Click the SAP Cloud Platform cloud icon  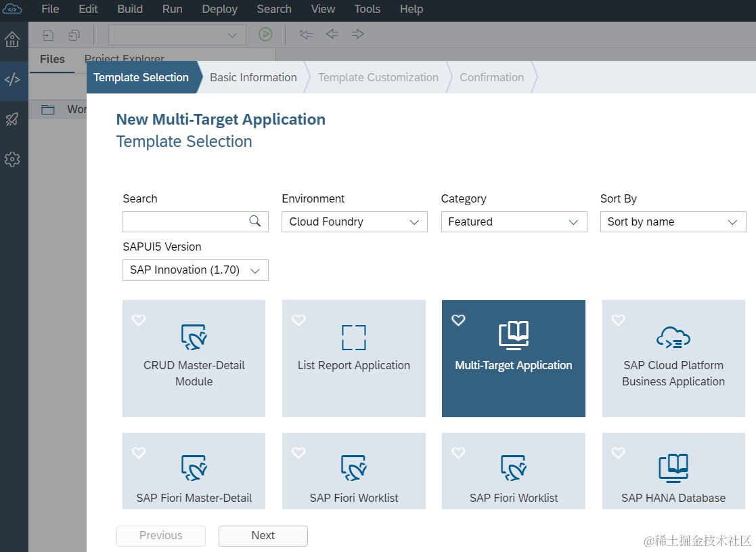[673, 337]
